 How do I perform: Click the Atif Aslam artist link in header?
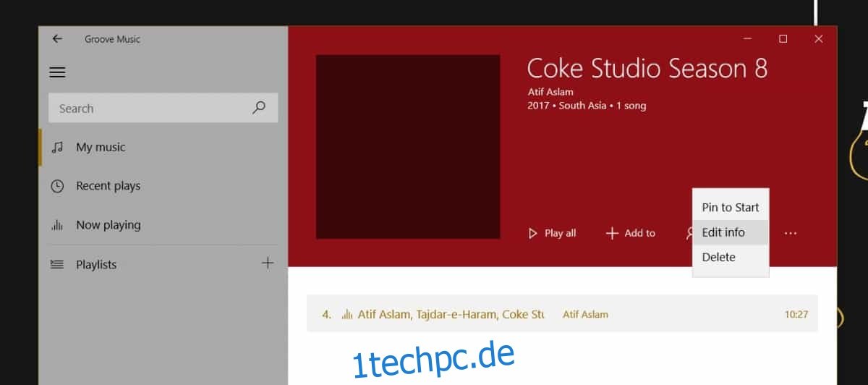[550, 92]
